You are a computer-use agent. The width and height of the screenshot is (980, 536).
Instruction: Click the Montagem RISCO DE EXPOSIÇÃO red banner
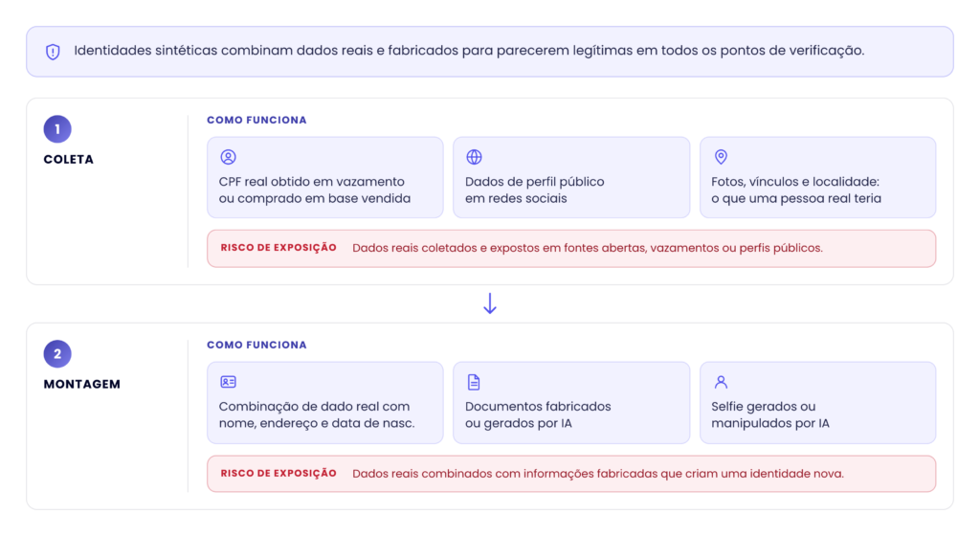pyautogui.click(x=571, y=474)
